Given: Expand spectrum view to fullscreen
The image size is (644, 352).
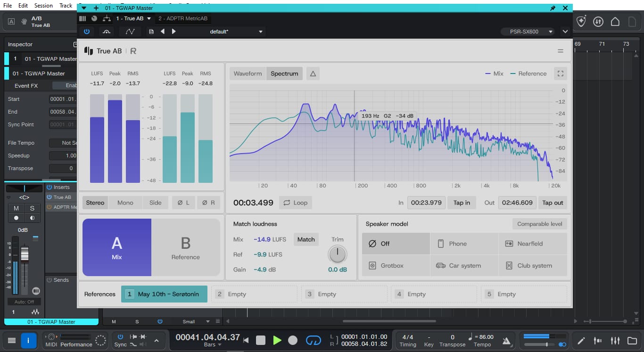Looking at the screenshot, I should [x=561, y=74].
